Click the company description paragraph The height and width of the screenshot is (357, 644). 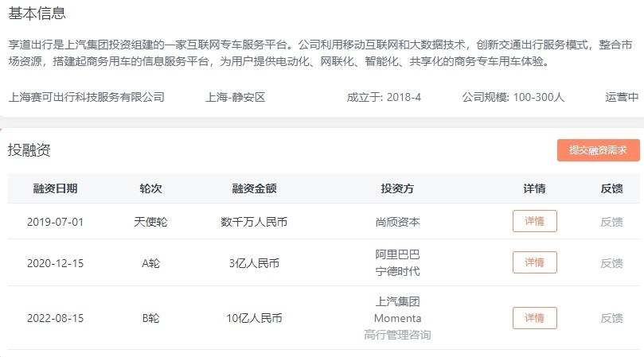[x=320, y=53]
